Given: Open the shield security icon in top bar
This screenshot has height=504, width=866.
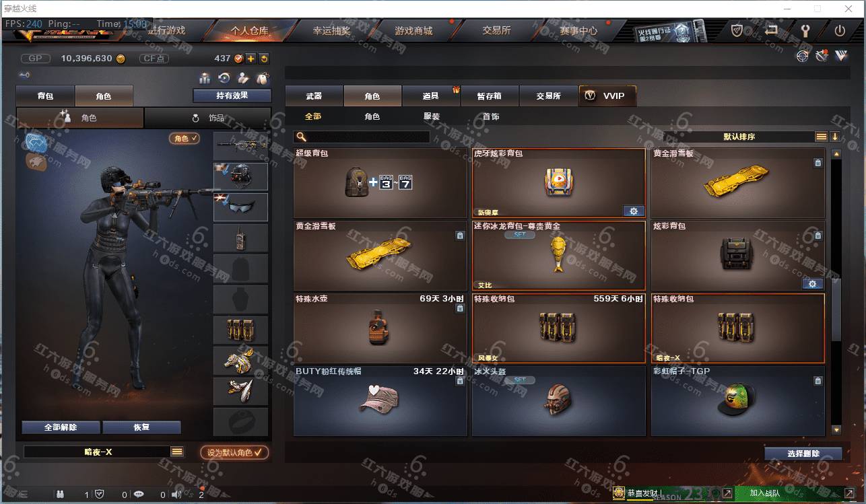Looking at the screenshot, I should pyautogui.click(x=737, y=31).
